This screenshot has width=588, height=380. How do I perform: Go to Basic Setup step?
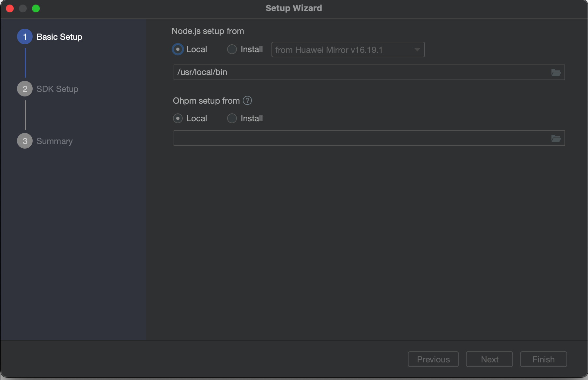click(59, 37)
